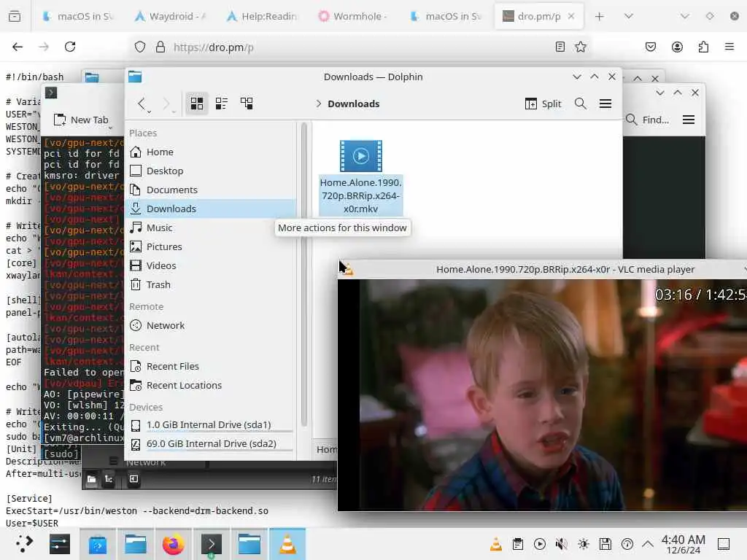Click the VLC video playback area
747x560 pixels.
(x=542, y=395)
